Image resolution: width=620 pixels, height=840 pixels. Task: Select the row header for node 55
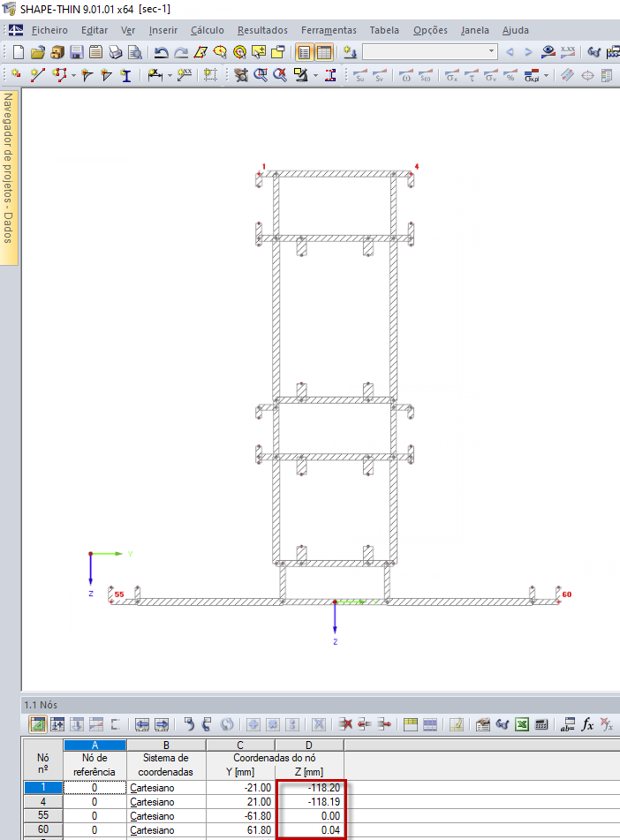coord(43,815)
